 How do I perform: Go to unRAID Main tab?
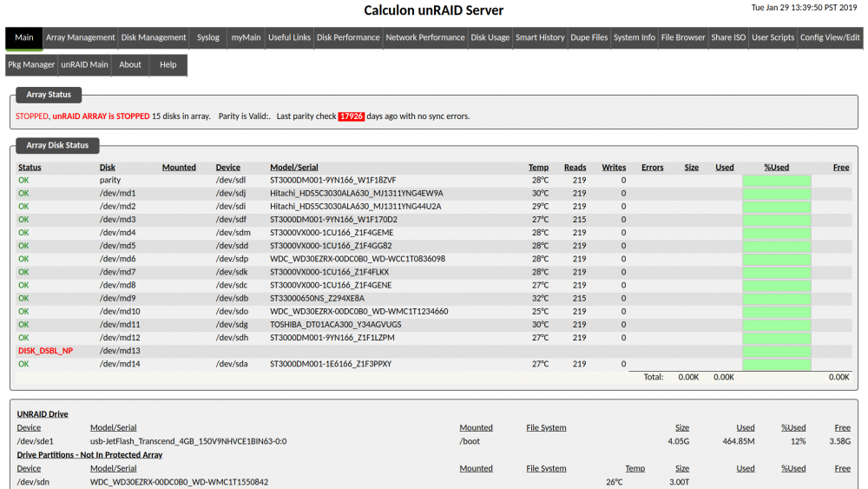click(x=84, y=65)
